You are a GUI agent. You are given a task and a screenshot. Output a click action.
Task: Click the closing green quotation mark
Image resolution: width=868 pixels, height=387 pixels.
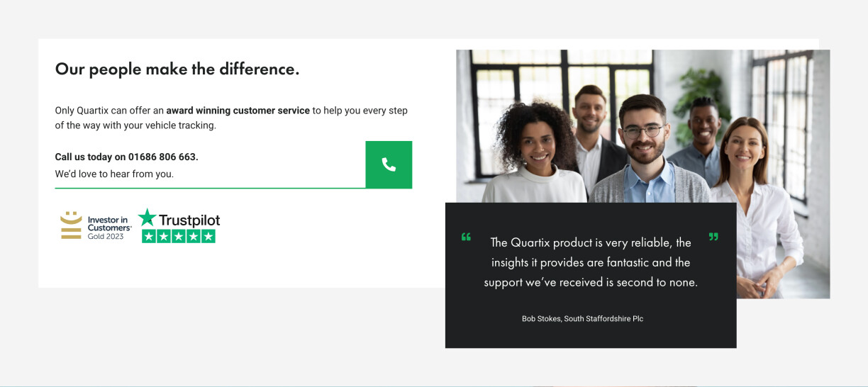point(713,237)
